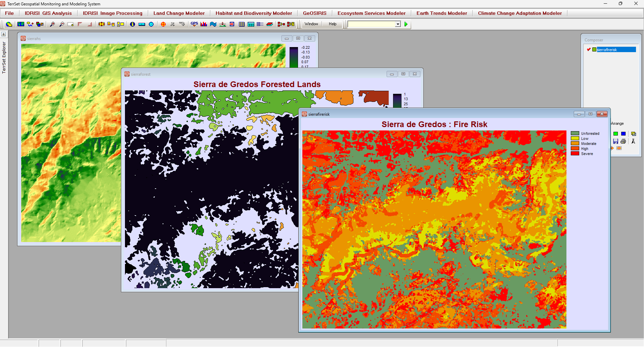Click the green run arrow button
Image resolution: width=644 pixels, height=347 pixels.
(x=406, y=24)
